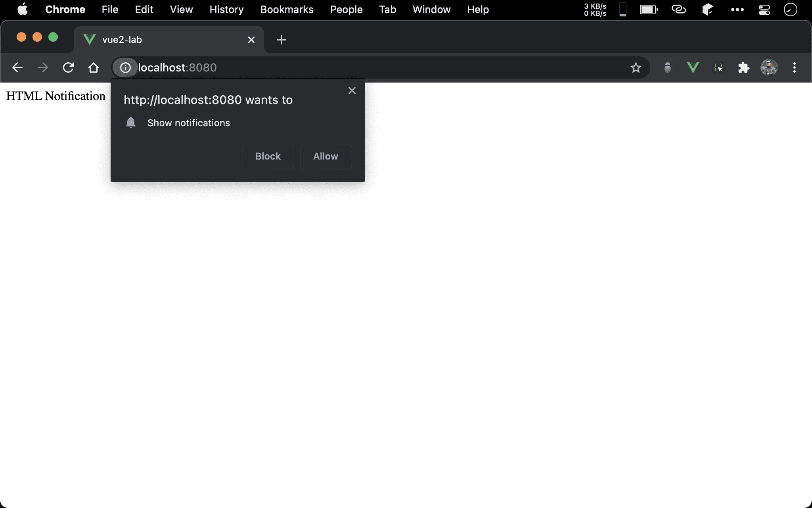Click the Vue.js devtools icon
This screenshot has height=508, width=812.
(693, 67)
